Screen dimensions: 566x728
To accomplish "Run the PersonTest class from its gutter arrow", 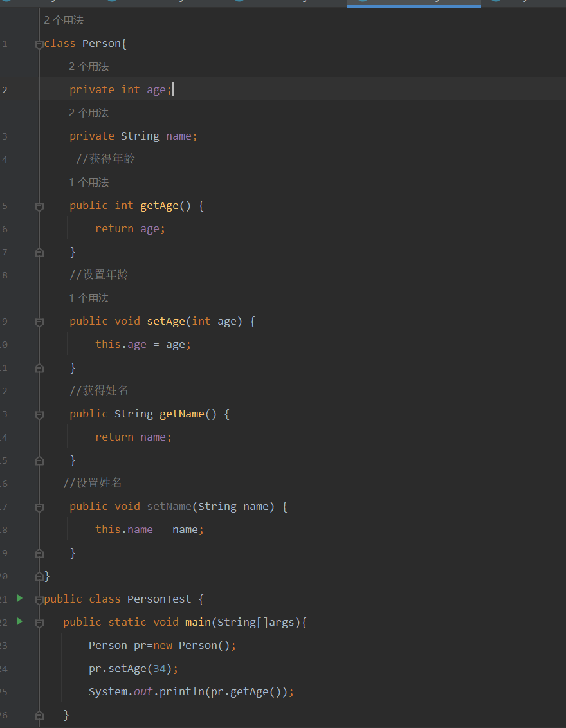I will (x=19, y=598).
